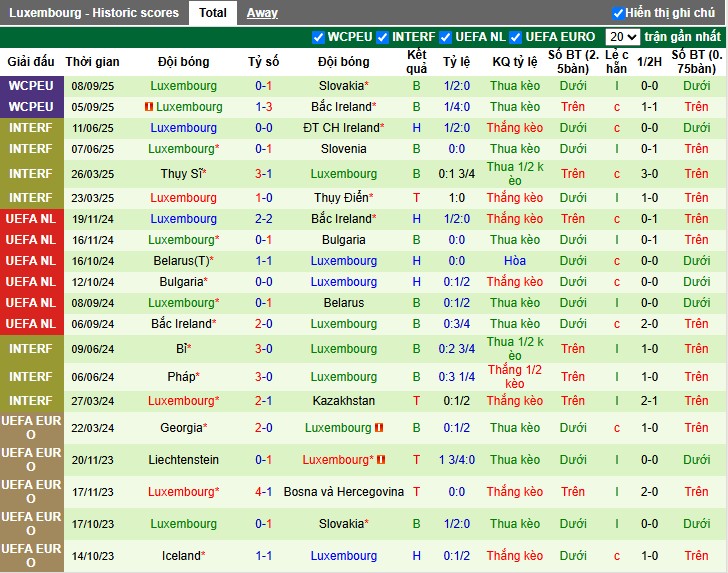Click the Tỷ số column header
This screenshot has height=573, width=728.
(x=264, y=62)
